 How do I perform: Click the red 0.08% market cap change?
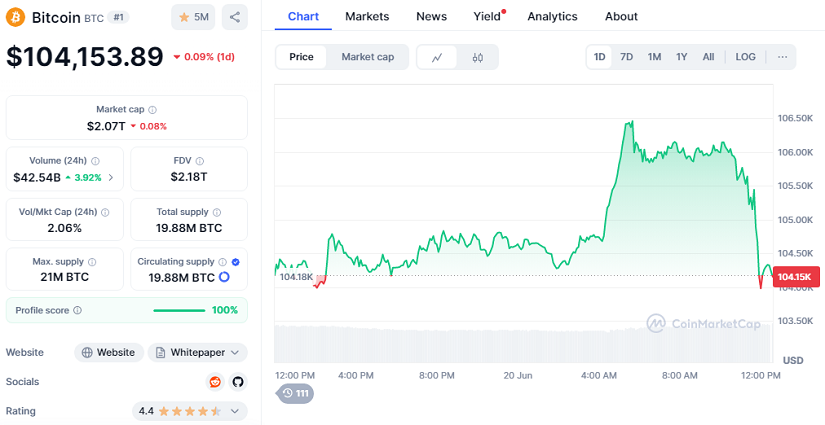[148, 126]
